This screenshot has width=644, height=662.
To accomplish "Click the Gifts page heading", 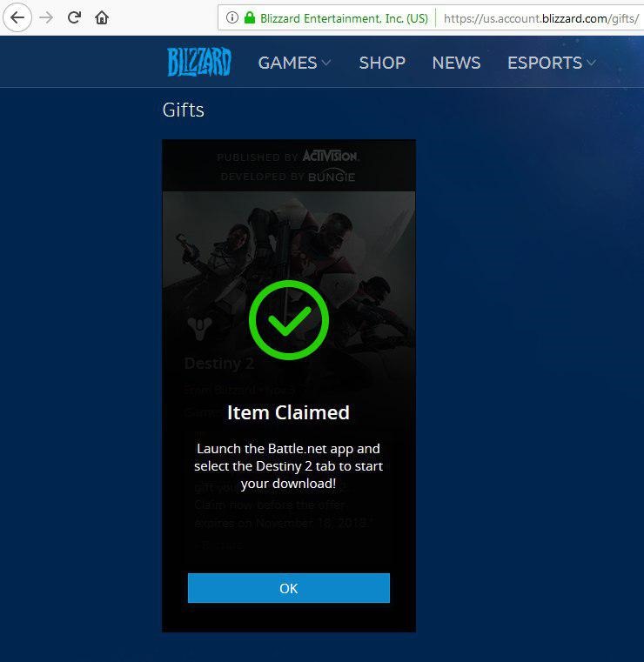I will pos(184,110).
